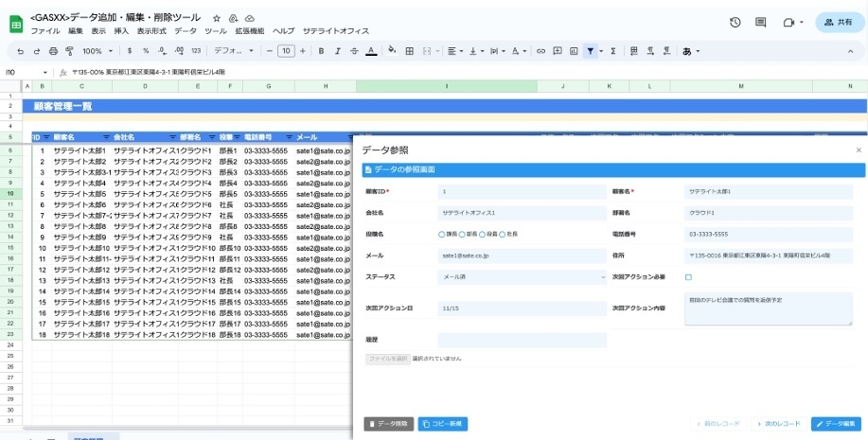868x440 pixels.
Task: Open the ステータス dropdown
Action: point(522,277)
